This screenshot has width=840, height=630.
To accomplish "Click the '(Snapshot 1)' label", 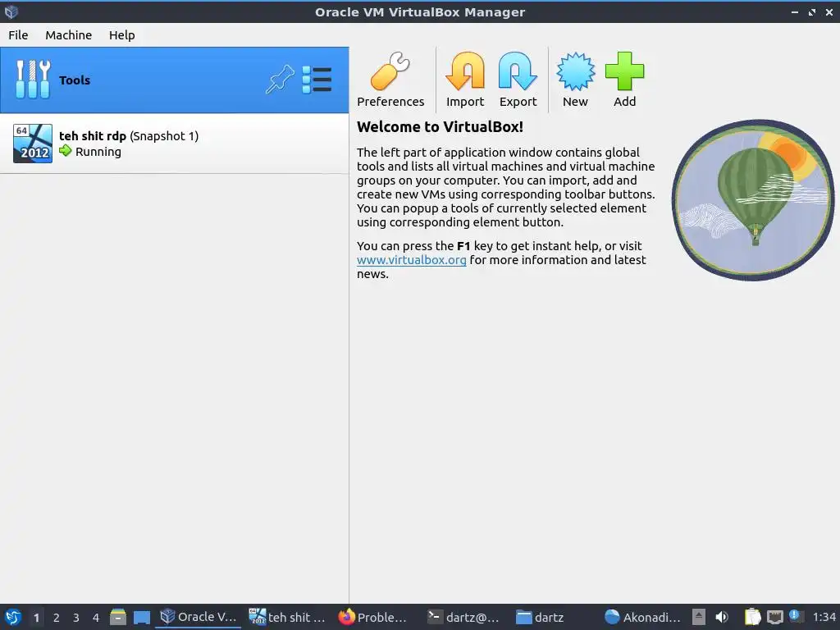I will 164,136.
